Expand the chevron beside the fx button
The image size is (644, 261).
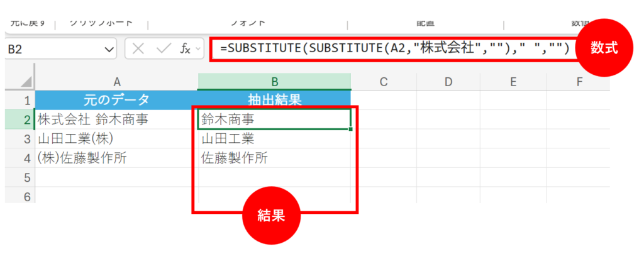coord(199,49)
